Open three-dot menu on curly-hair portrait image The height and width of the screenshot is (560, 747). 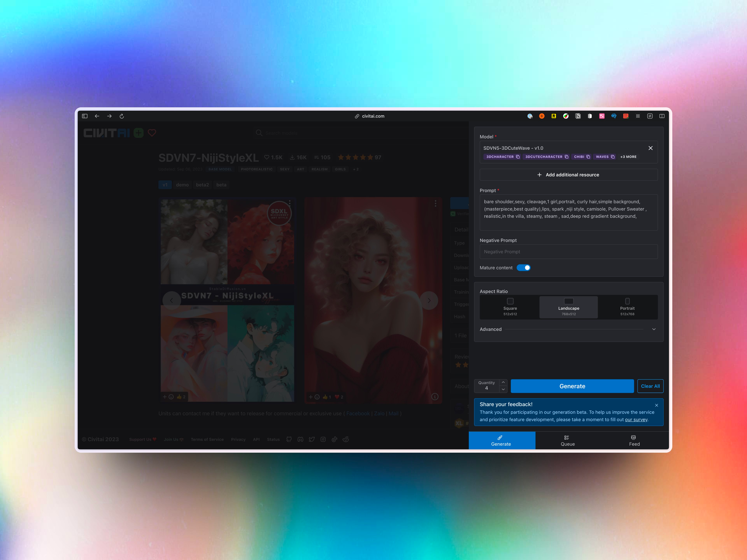coord(436,203)
